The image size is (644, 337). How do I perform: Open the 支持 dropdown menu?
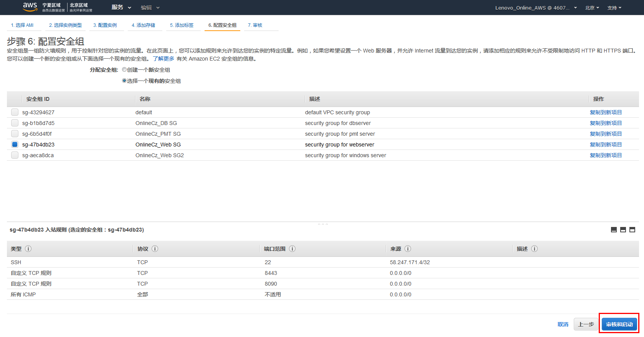[614, 8]
